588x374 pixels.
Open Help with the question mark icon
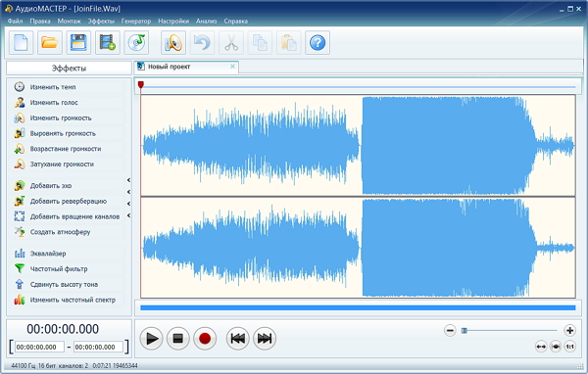coord(318,42)
